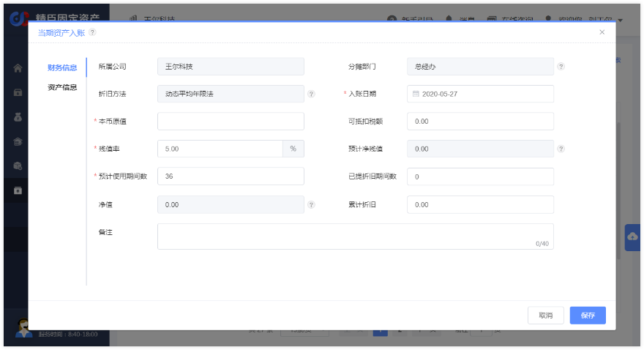The height and width of the screenshot is (350, 644).
Task: Click the 保存 button
Action: (x=588, y=316)
